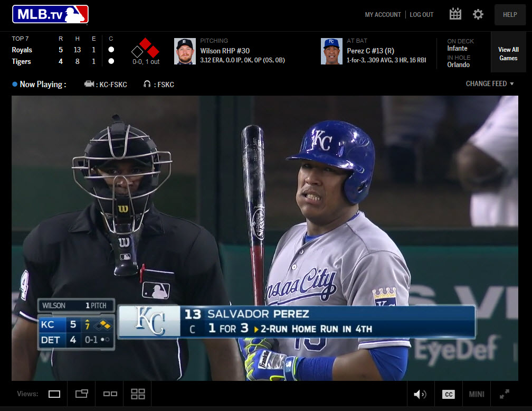
Task: Switch to MINI player mode
Action: click(x=477, y=394)
